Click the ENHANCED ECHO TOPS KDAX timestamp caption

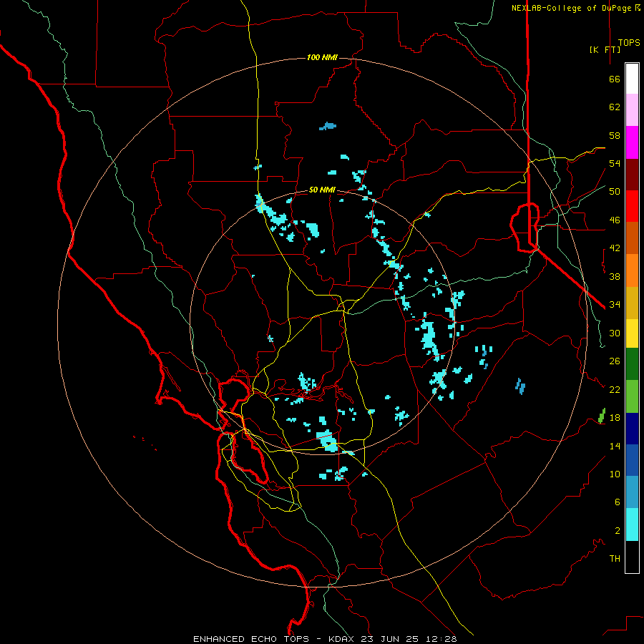point(325,639)
